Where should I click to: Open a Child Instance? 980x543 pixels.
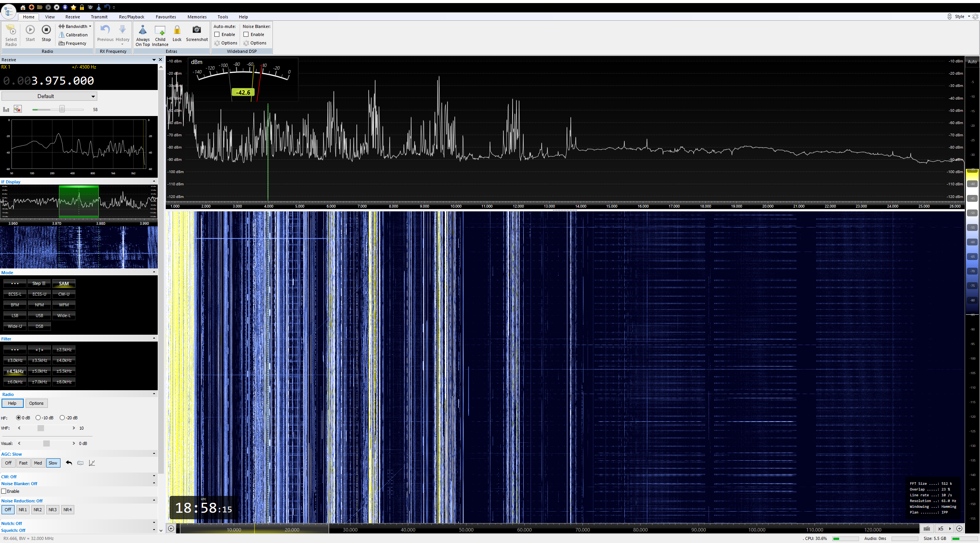click(160, 30)
